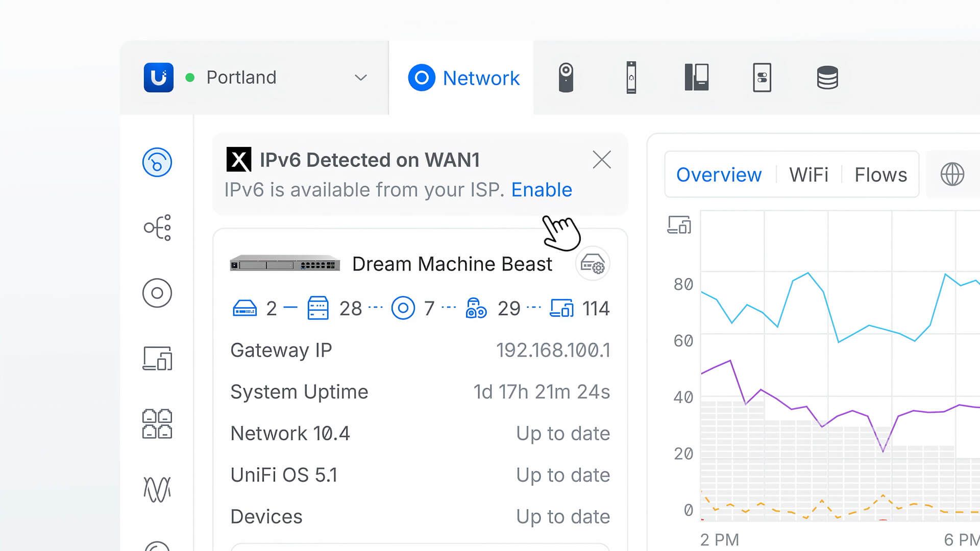Open the Drive storage application icon
Image resolution: width=980 pixels, height=551 pixels.
(x=827, y=78)
